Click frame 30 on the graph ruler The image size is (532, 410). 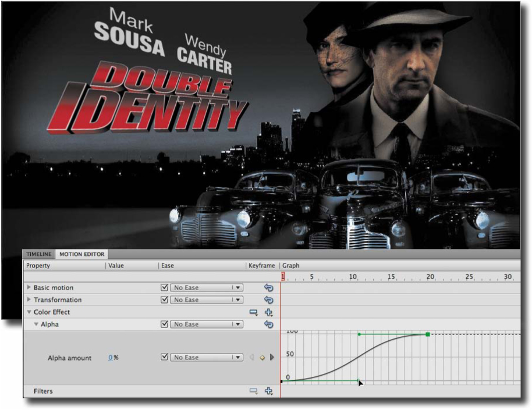point(508,277)
